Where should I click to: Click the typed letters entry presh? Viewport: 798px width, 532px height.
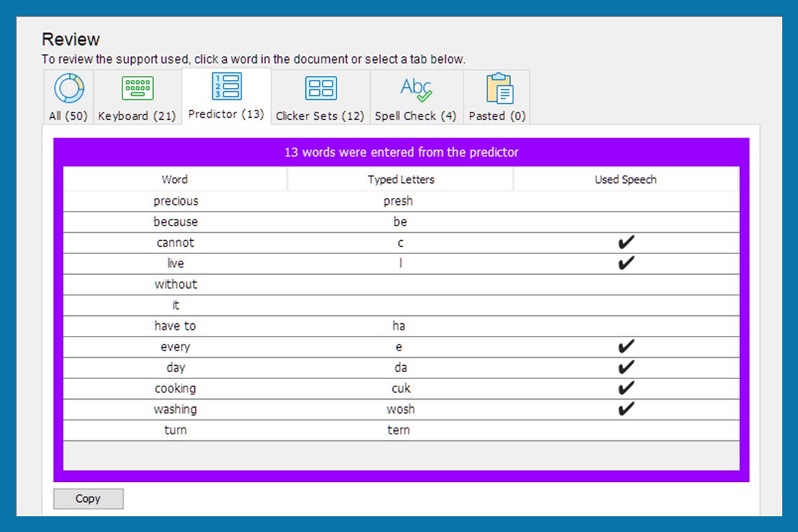(400, 201)
